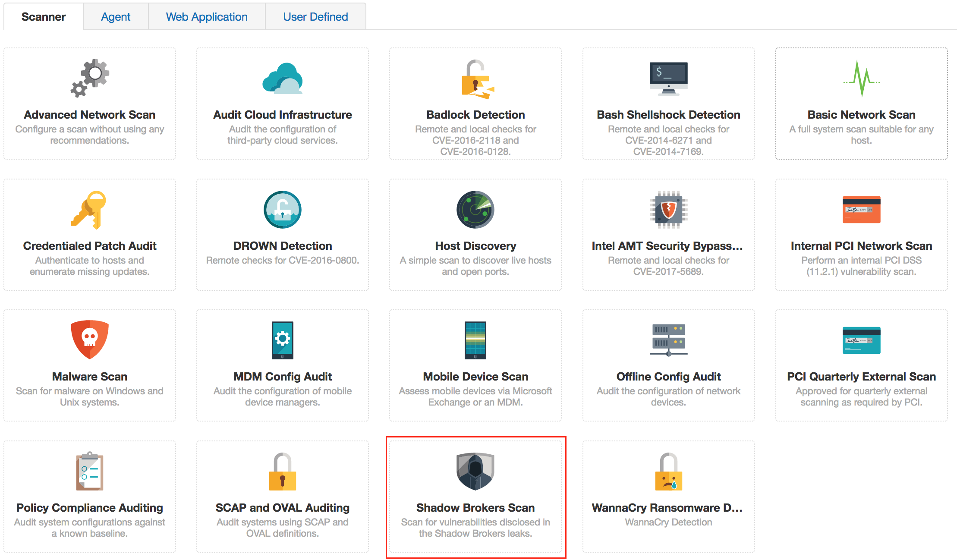The width and height of the screenshot is (957, 560).
Task: Click the WannaCry crying padlock icon
Action: tap(669, 471)
